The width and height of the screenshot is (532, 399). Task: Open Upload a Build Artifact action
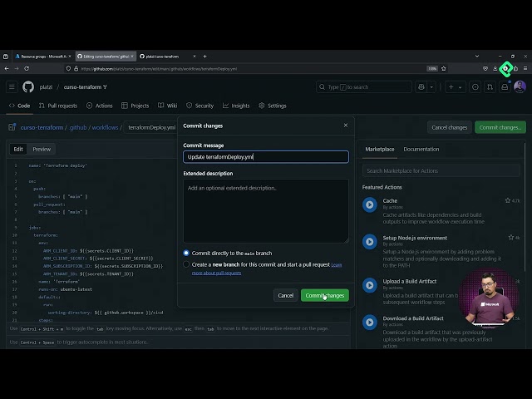pyautogui.click(x=410, y=281)
